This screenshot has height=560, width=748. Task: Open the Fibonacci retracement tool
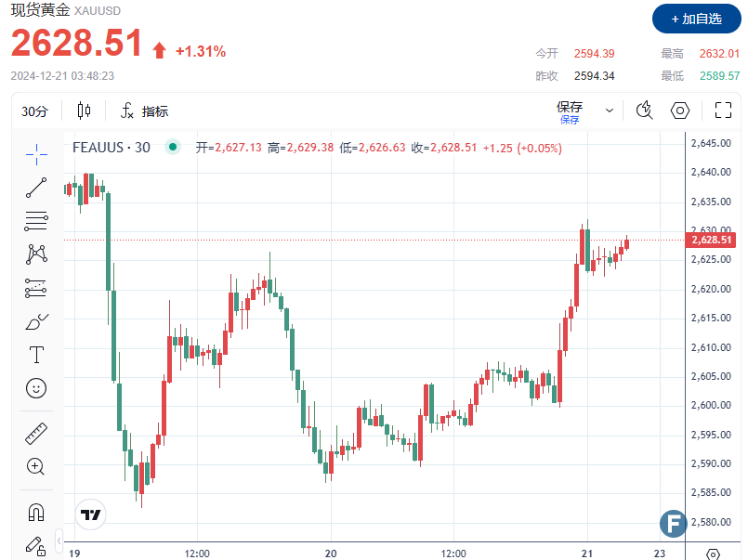[36, 221]
